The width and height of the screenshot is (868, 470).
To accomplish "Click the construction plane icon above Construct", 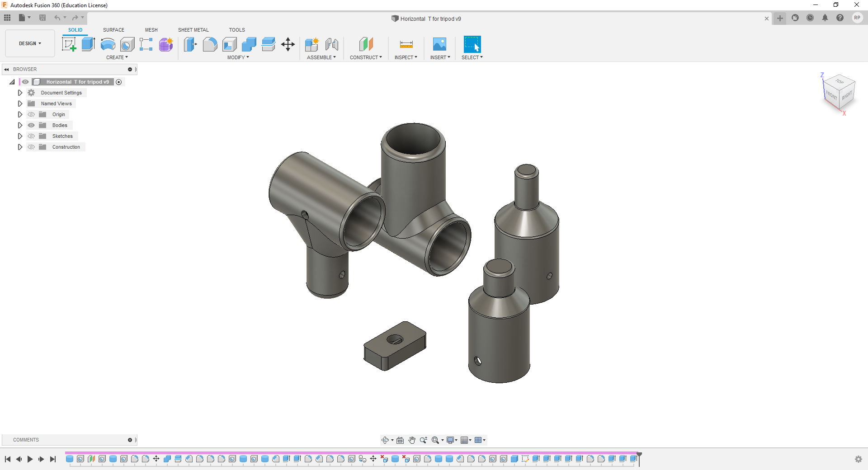I will [x=366, y=44].
